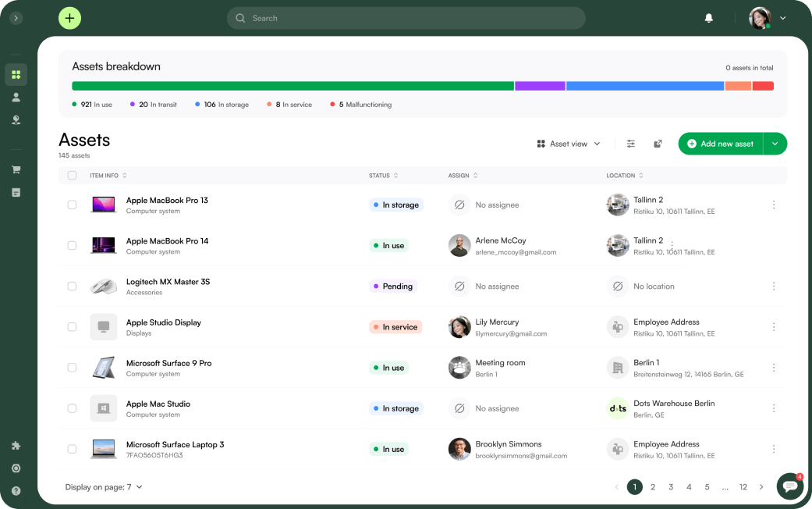
Task: Go to page 5
Action: tap(707, 486)
